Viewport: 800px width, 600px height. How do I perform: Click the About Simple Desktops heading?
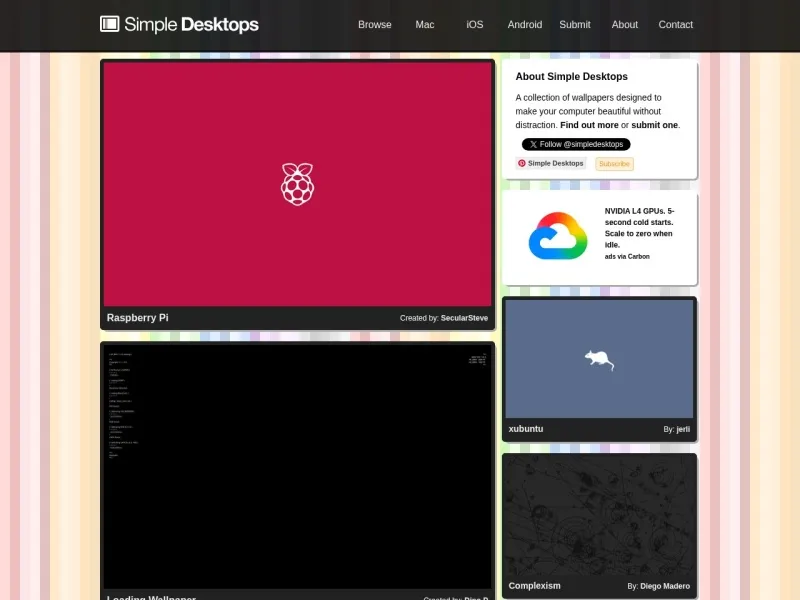[571, 77]
